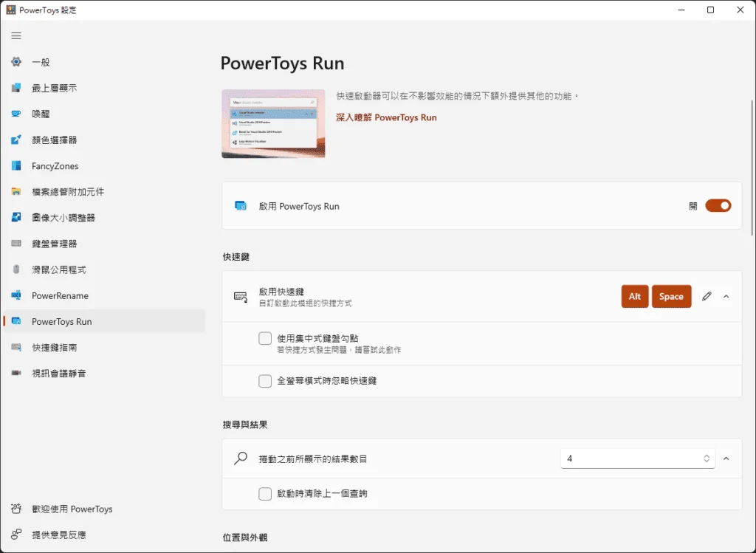
Task: Select 喚醒 in the sidebar
Action: pyautogui.click(x=104, y=114)
